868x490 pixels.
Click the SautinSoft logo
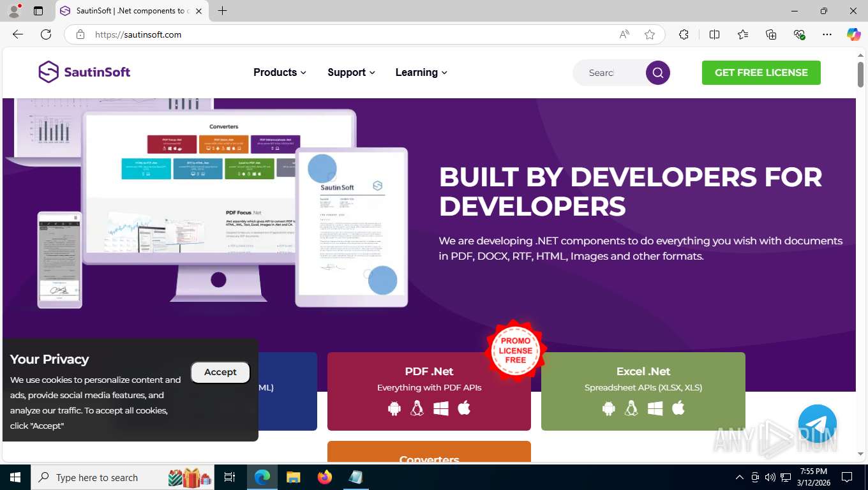pos(84,72)
